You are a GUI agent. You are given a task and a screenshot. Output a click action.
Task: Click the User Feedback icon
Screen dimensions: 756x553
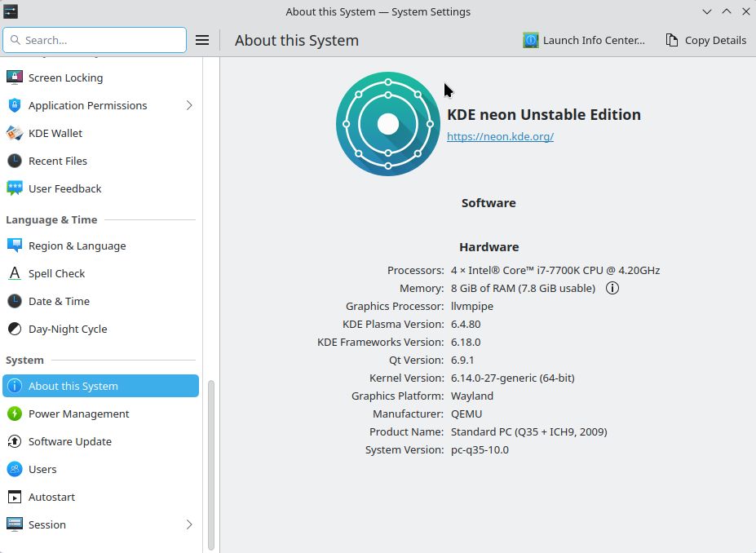pyautogui.click(x=15, y=188)
